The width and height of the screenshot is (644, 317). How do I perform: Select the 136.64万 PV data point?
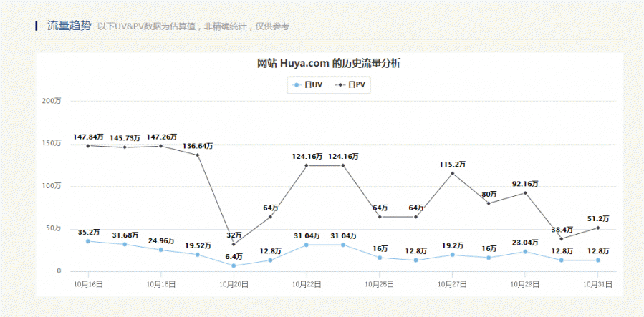(x=197, y=155)
